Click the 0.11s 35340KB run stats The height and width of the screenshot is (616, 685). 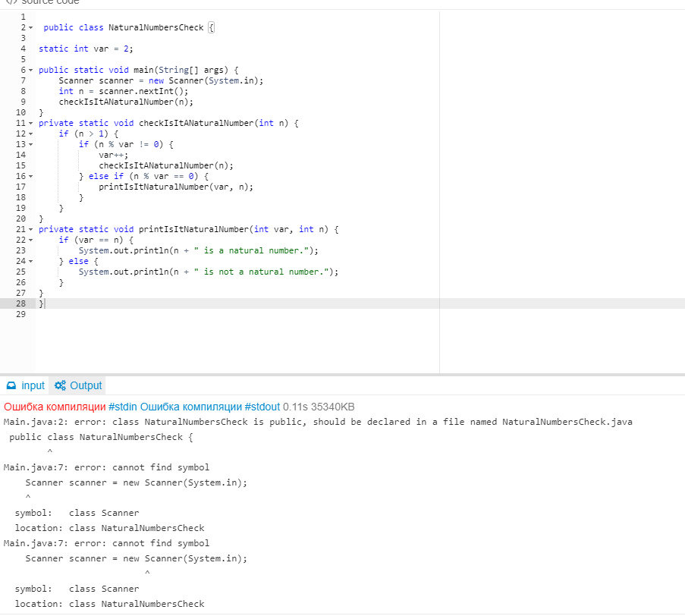(319, 407)
